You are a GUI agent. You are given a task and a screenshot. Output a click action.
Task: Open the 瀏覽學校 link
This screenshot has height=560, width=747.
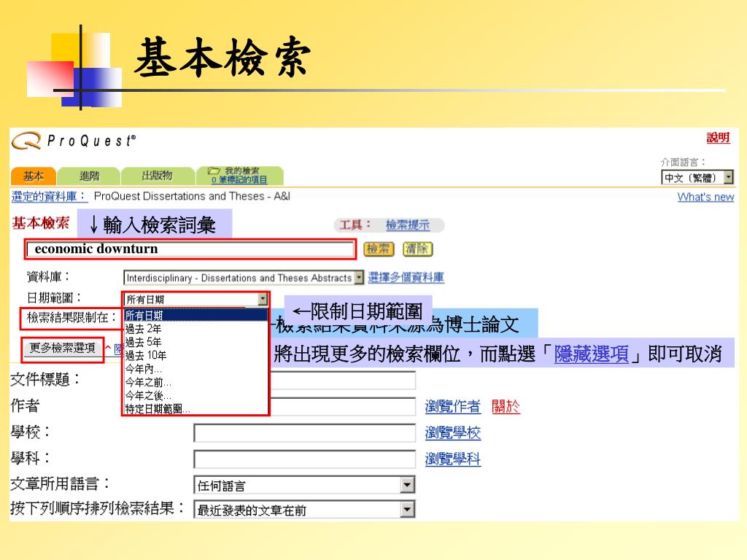(452, 433)
